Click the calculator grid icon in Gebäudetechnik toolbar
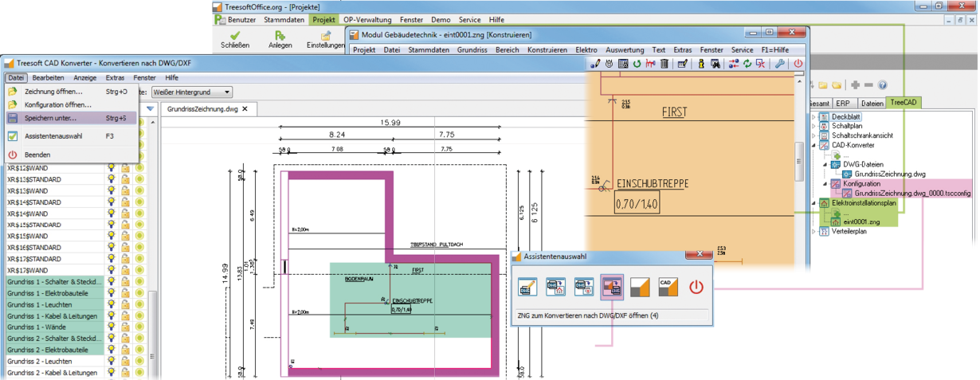Viewport: 980px width, 380px height. click(623, 64)
